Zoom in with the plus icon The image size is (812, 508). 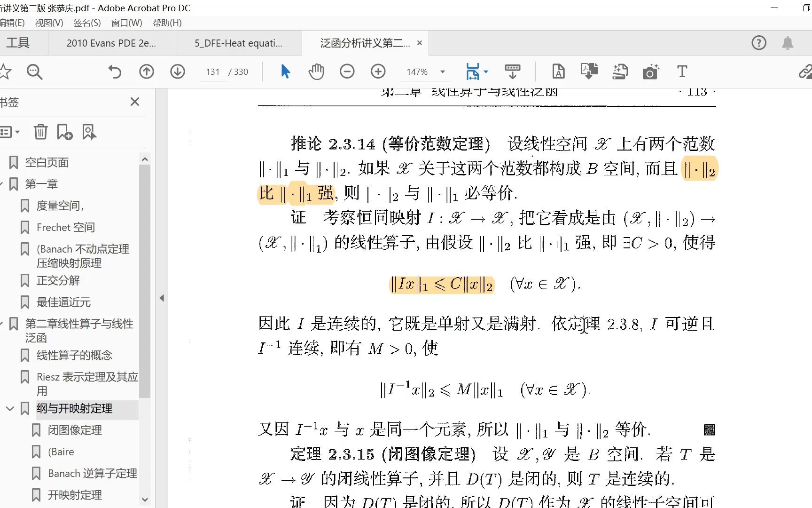378,72
